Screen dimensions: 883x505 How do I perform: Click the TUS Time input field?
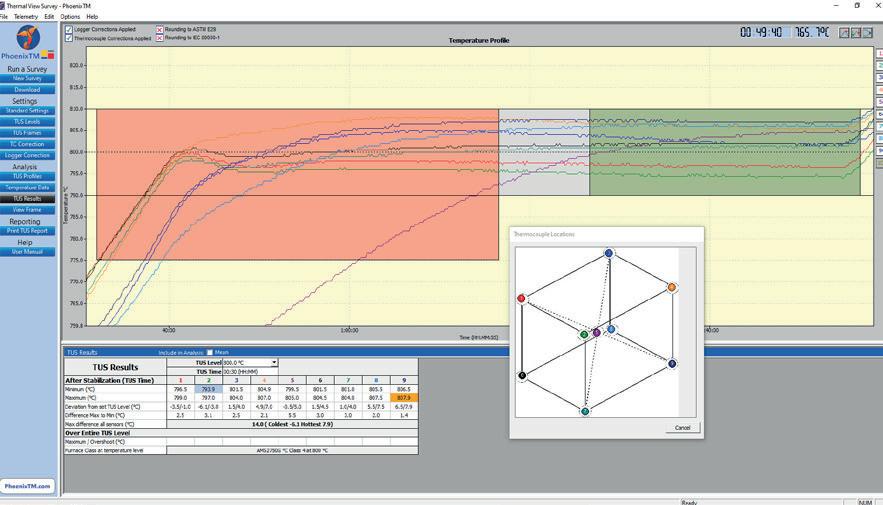click(250, 372)
